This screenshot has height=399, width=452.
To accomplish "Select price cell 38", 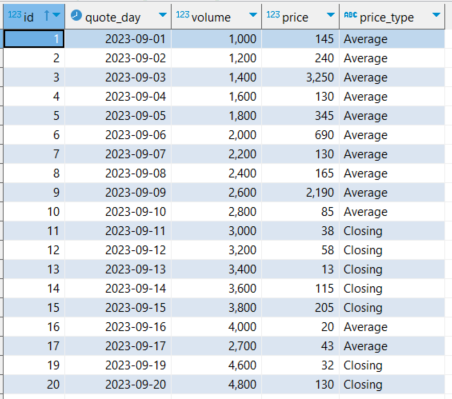I will [x=301, y=231].
